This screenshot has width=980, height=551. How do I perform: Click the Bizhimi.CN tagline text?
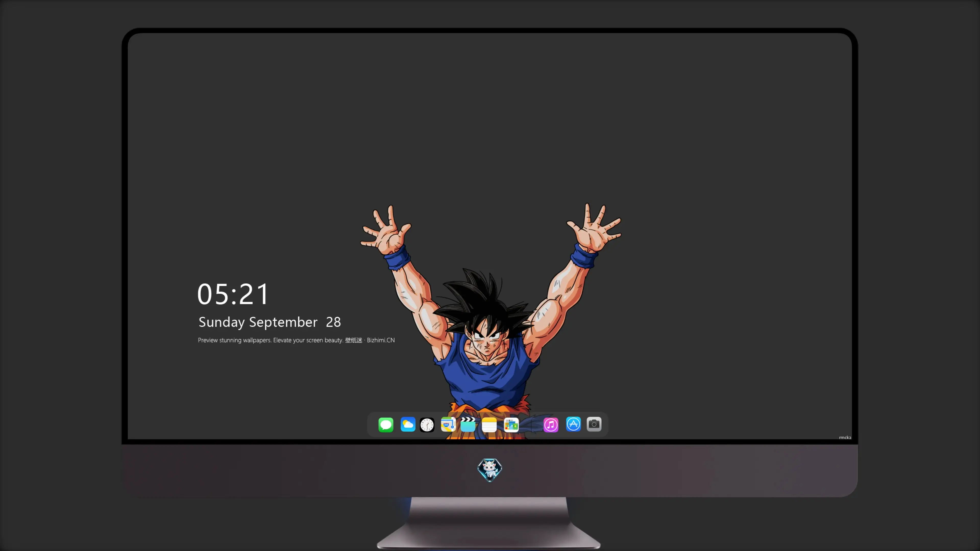[296, 340]
